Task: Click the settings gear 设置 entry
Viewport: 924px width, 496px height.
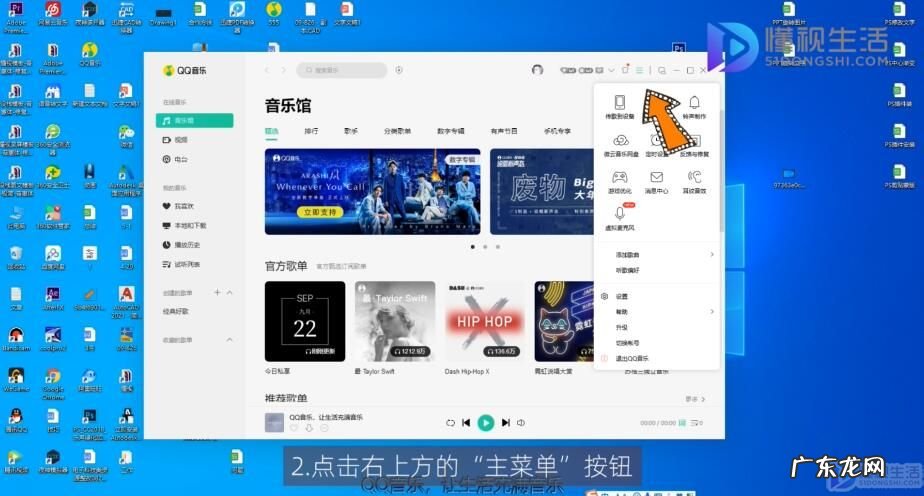Action: (616, 296)
